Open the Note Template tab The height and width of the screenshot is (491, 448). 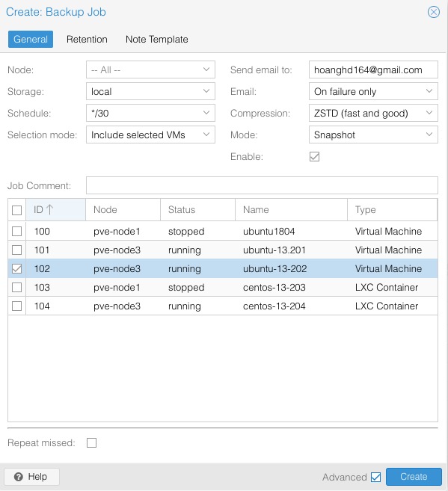tap(156, 40)
